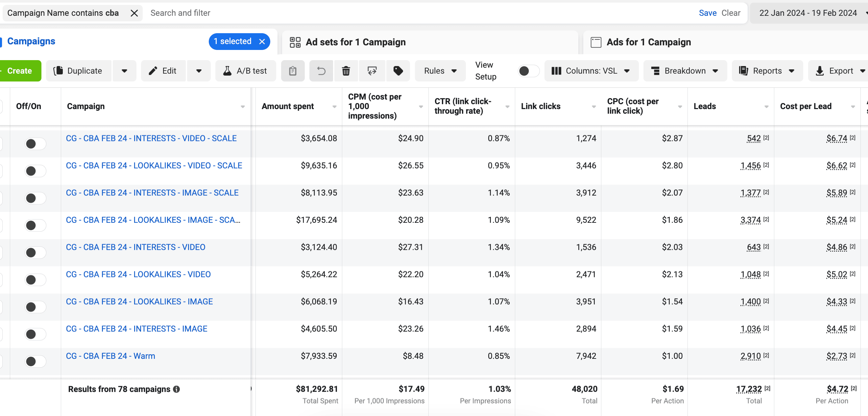Click the green Create button

(x=19, y=71)
